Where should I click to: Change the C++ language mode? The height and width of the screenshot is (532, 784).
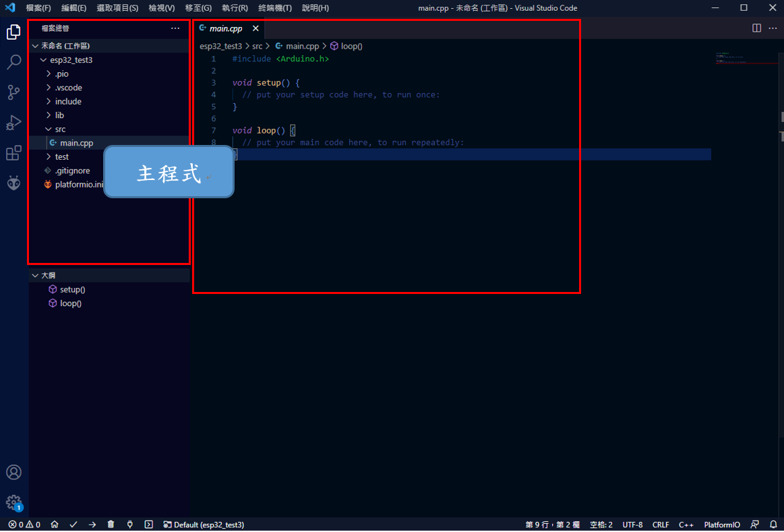tap(686, 525)
